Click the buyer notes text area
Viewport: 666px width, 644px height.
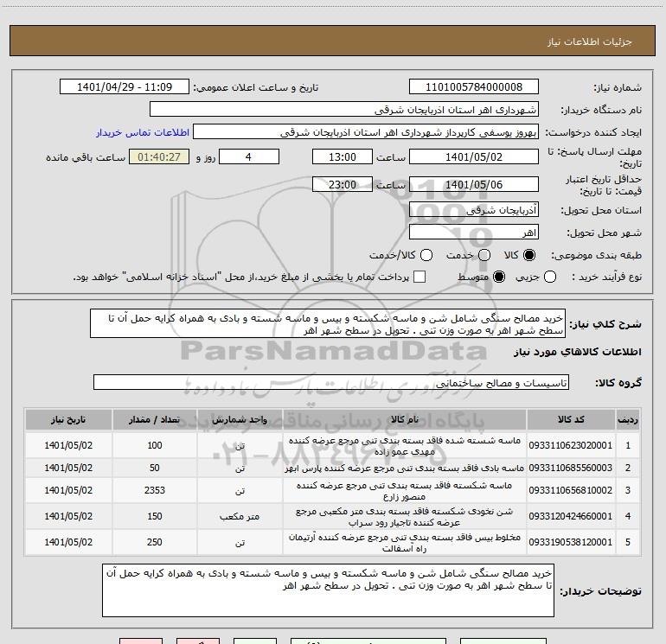pos(328,590)
